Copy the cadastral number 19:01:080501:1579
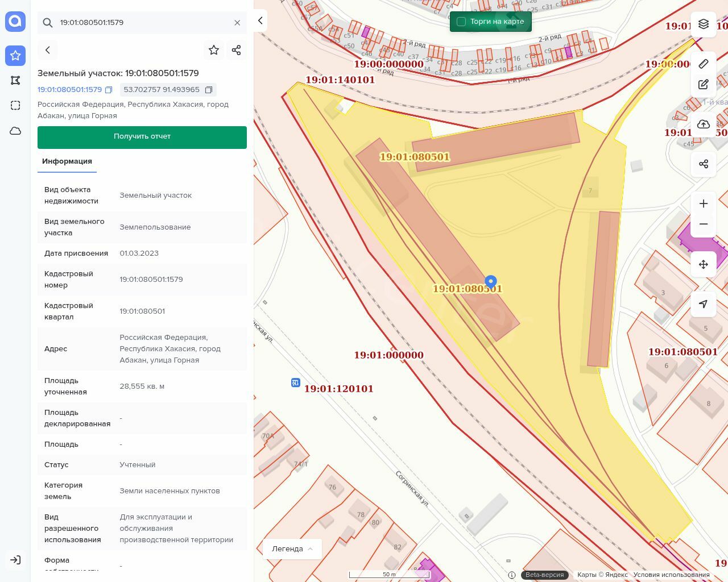This screenshot has height=582, width=728. [x=109, y=90]
